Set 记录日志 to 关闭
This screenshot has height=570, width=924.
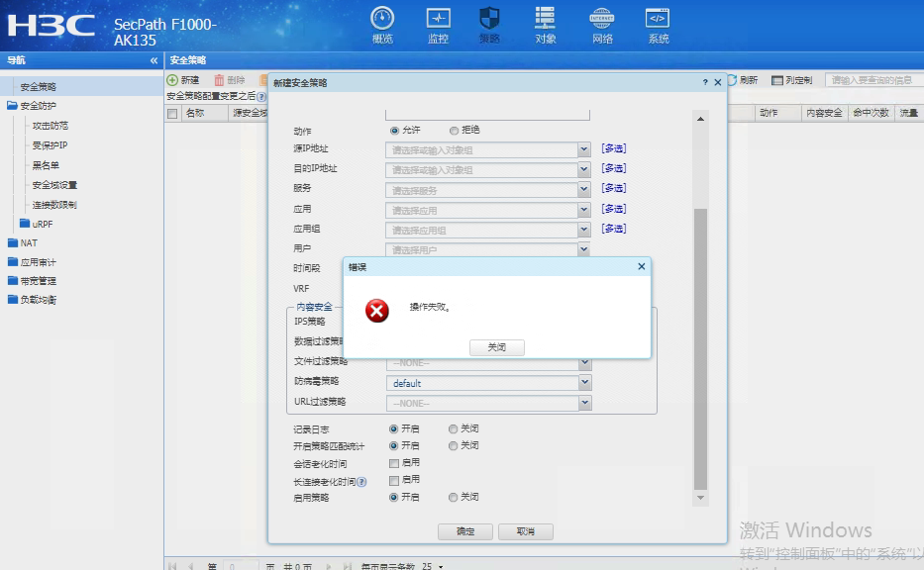click(x=453, y=428)
